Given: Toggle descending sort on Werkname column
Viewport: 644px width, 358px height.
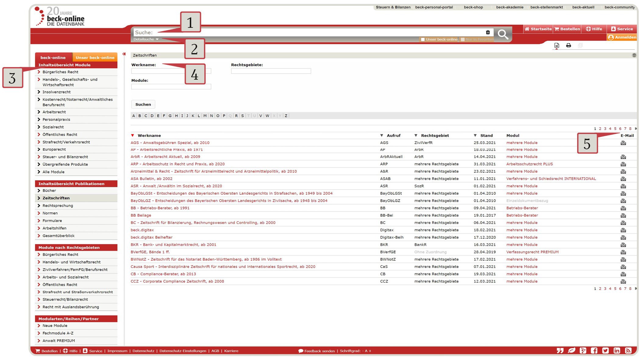Looking at the screenshot, I should coord(133,135).
